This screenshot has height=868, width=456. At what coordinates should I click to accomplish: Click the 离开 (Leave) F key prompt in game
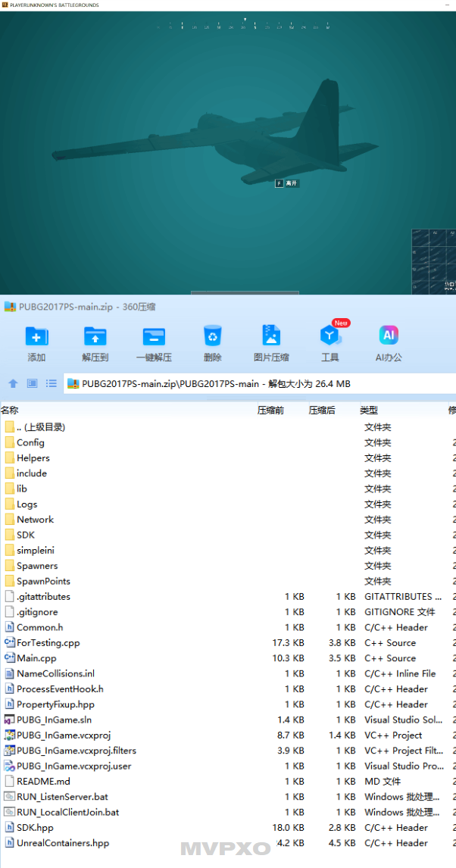pos(287,183)
